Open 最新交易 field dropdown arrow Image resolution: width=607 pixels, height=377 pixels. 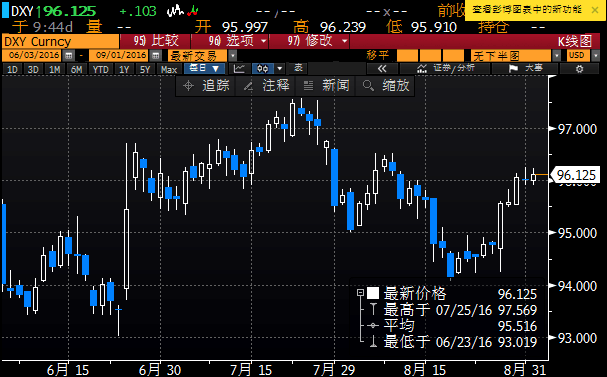click(x=232, y=56)
